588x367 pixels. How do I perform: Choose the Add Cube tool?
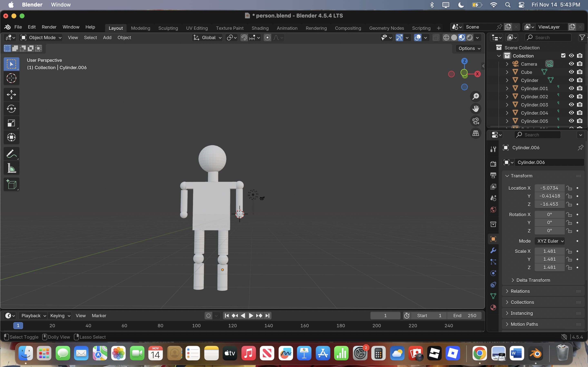click(x=11, y=185)
